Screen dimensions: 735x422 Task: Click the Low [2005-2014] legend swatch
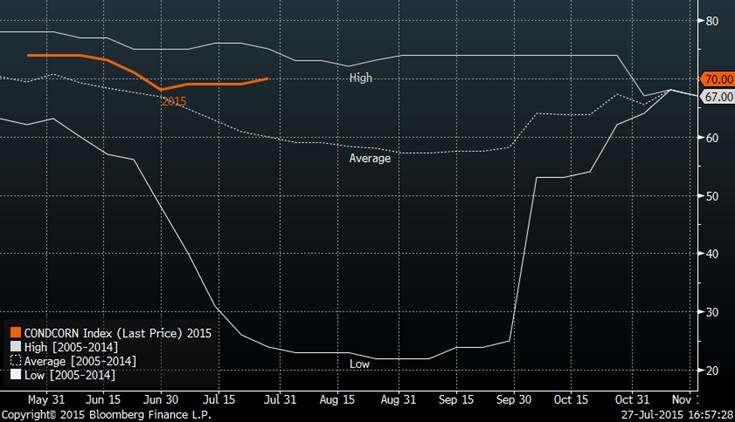tap(15, 374)
